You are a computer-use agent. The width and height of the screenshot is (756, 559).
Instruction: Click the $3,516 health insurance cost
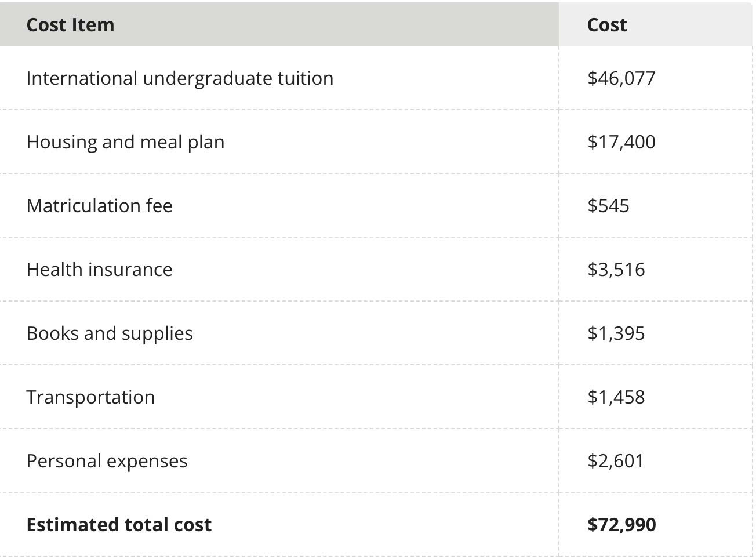[616, 270]
